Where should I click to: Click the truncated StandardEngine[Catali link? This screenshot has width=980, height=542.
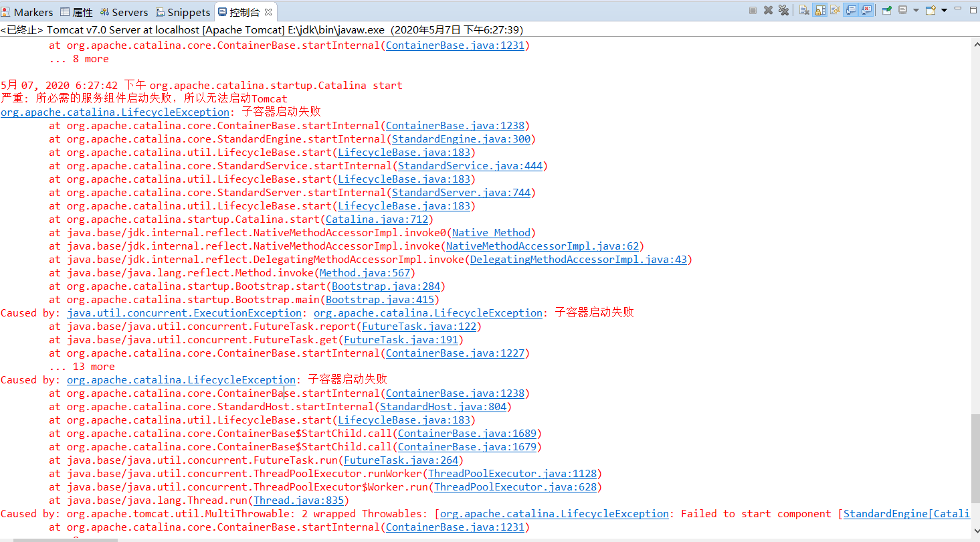906,514
